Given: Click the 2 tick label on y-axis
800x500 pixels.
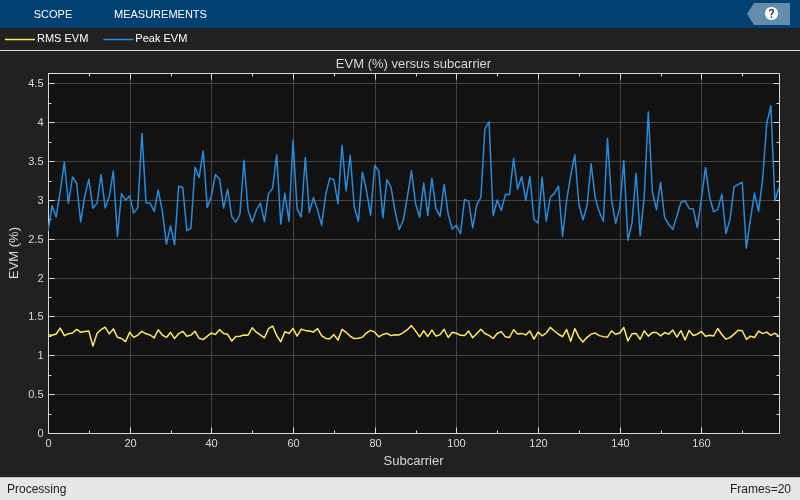Looking at the screenshot, I should pos(40,278).
